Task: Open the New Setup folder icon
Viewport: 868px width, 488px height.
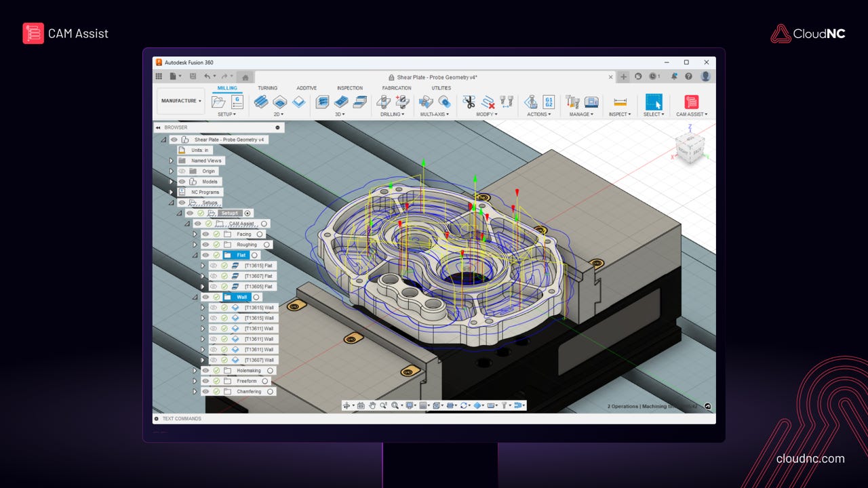Action: click(218, 102)
